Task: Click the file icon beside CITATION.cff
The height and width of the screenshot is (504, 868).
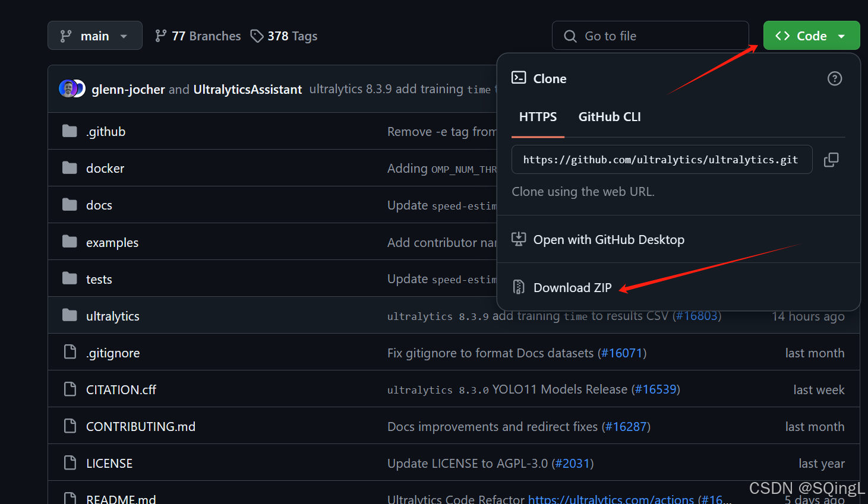Action: tap(70, 389)
